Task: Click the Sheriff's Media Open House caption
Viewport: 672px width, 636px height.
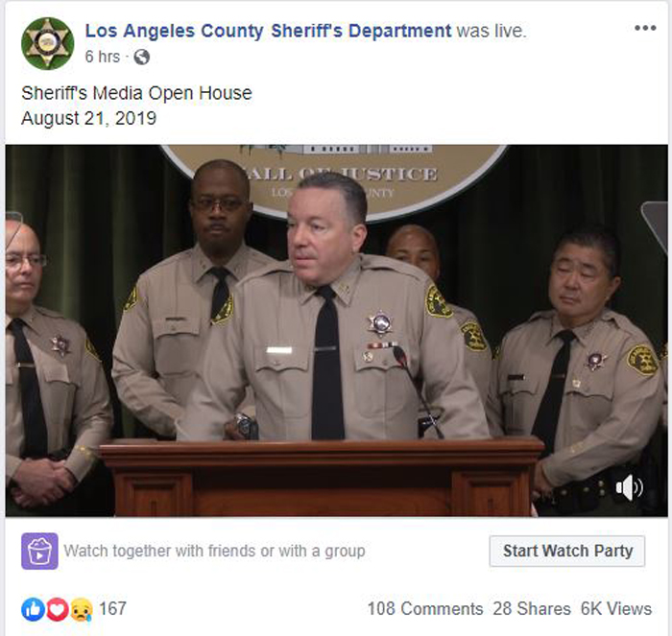Action: point(136,93)
